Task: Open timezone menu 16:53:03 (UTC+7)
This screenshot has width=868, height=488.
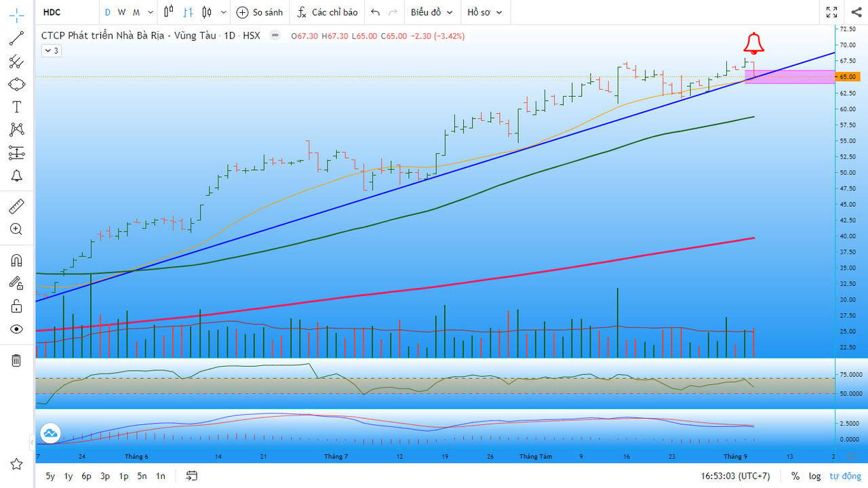Action: click(x=736, y=476)
